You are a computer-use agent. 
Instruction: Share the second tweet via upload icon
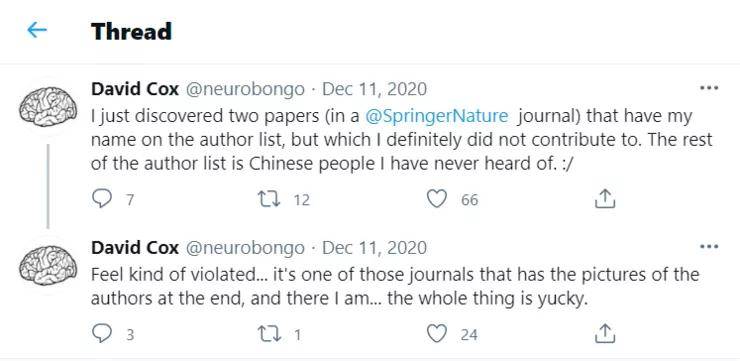[605, 334]
